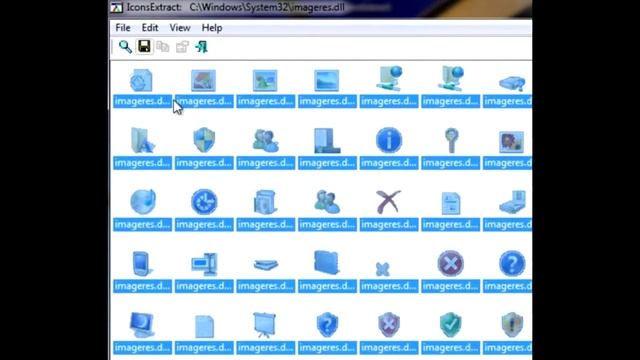This screenshot has width=640, height=360.
Task: Select the round clock icon
Action: (x=204, y=202)
